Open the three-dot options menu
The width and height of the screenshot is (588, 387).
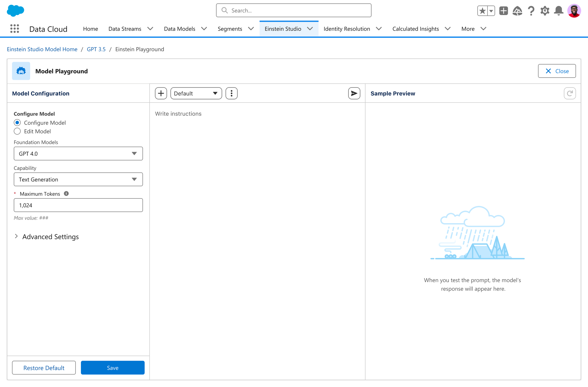(x=231, y=93)
